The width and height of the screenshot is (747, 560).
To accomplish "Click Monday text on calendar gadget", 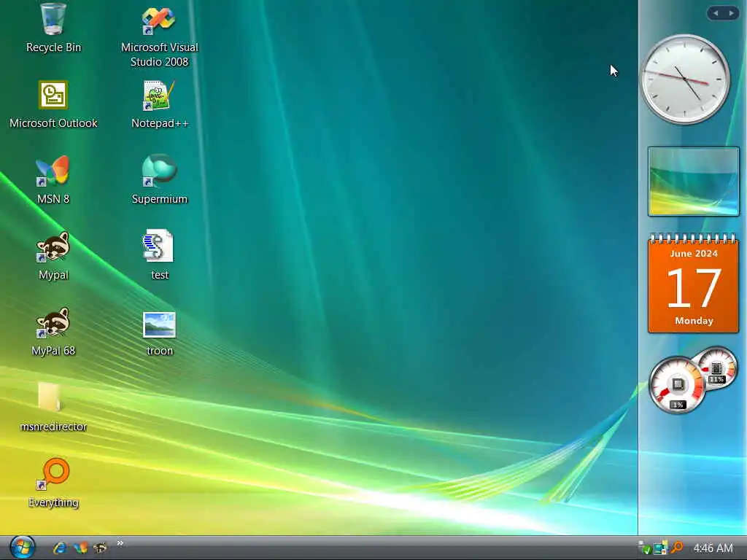I will [694, 321].
